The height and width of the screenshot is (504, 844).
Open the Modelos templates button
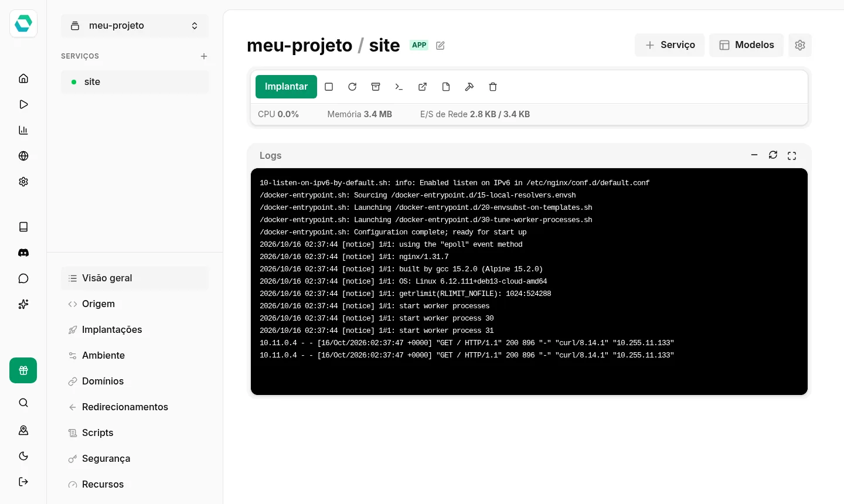click(747, 45)
